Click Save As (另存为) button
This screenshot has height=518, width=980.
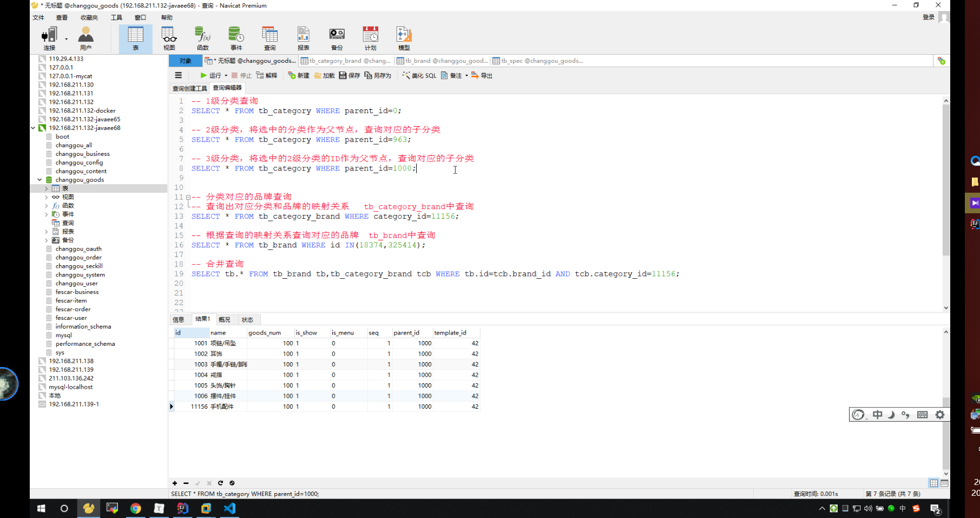pyautogui.click(x=378, y=75)
